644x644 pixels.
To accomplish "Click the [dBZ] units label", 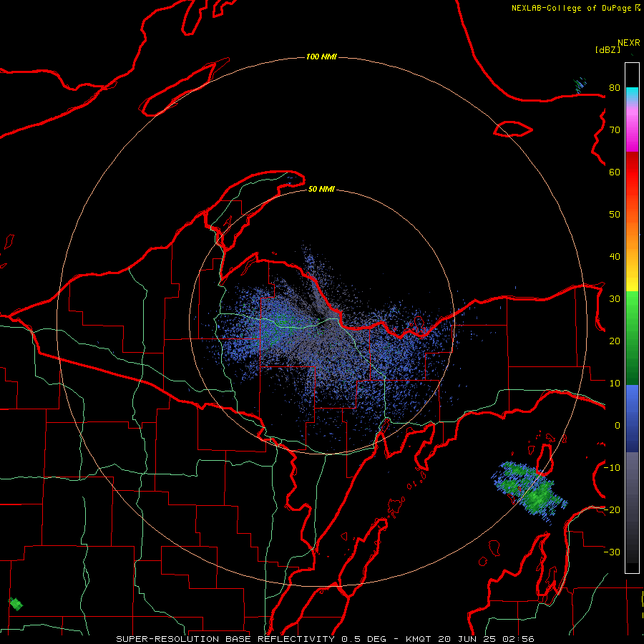I will click(608, 49).
